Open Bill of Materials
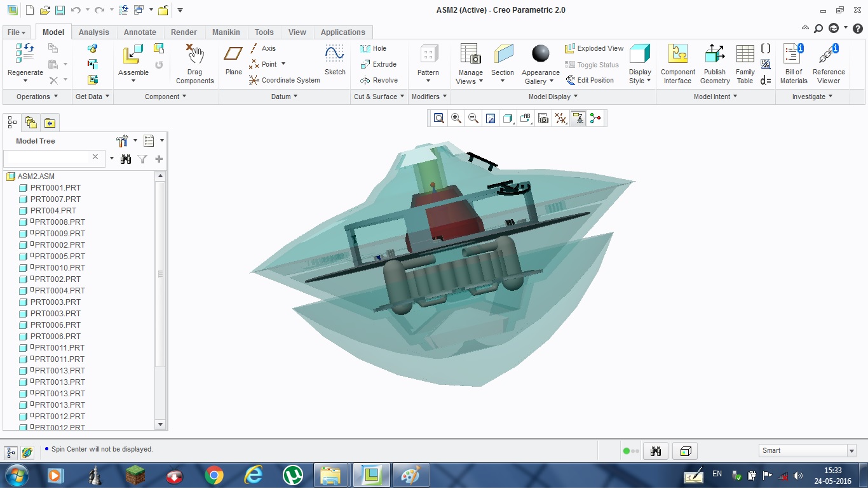Image resolution: width=868 pixels, height=489 pixels. tap(794, 64)
